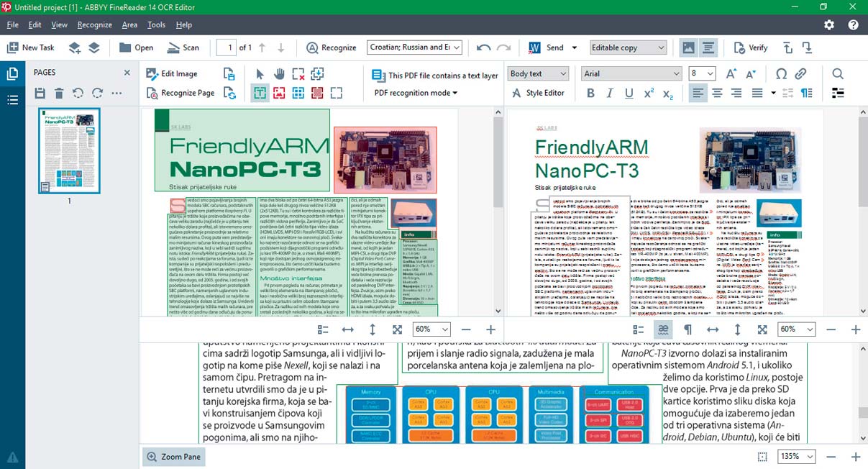Go to the next page arrow
Screen dimensions: 868x469
(280, 47)
